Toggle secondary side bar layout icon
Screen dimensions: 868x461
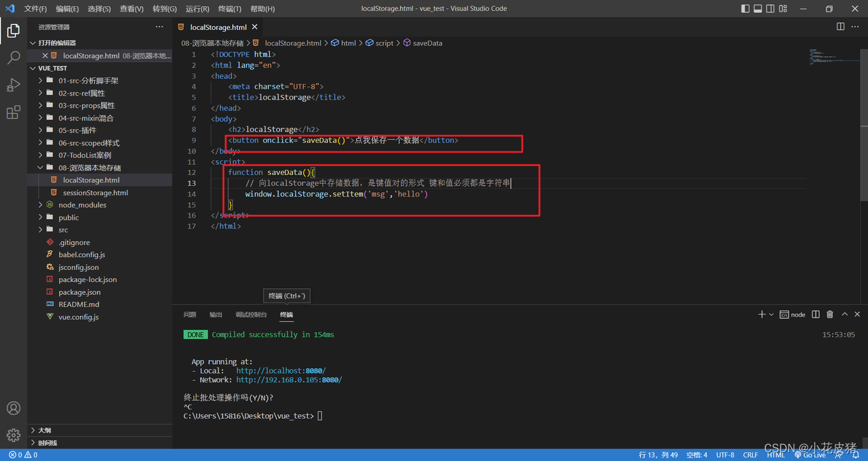point(770,9)
